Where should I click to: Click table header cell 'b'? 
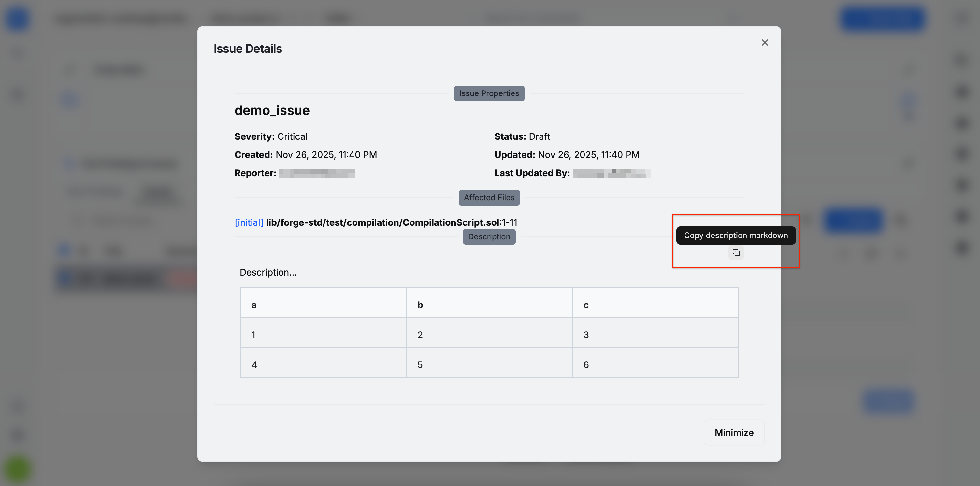point(489,305)
